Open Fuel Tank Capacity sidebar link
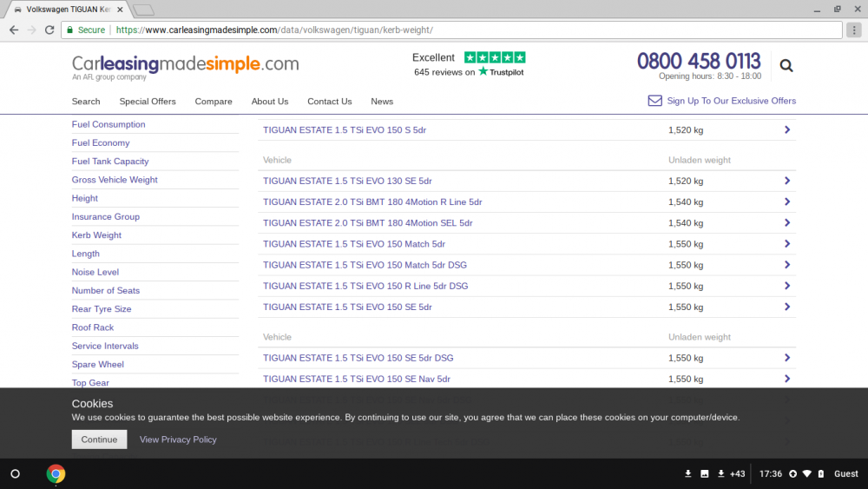This screenshot has height=489, width=868. [110, 162]
